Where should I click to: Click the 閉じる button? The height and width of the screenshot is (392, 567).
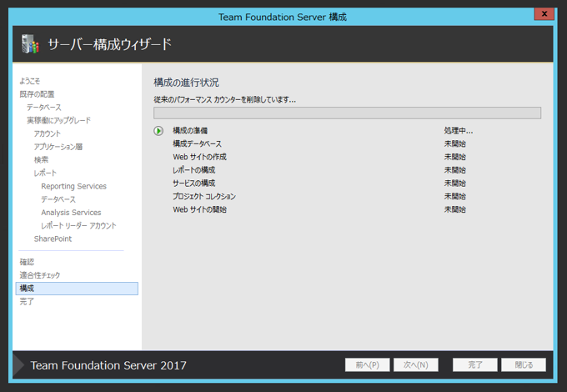524,364
